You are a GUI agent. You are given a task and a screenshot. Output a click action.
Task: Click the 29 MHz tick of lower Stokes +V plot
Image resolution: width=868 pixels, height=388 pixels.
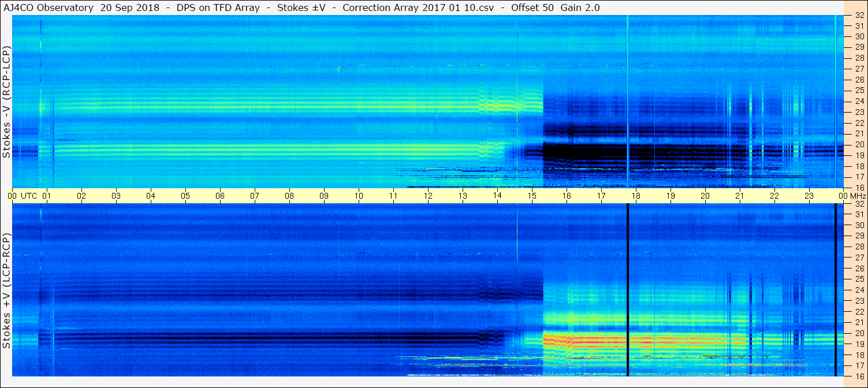point(859,236)
